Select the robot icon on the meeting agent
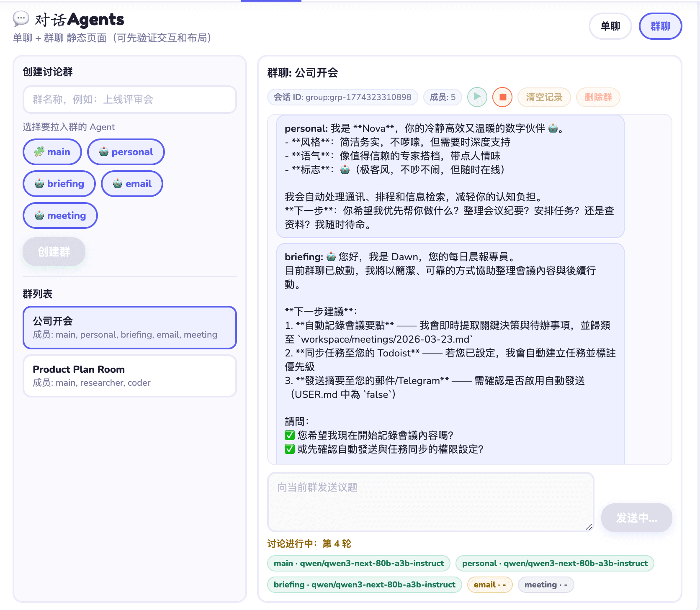700x610 pixels. pyautogui.click(x=39, y=215)
